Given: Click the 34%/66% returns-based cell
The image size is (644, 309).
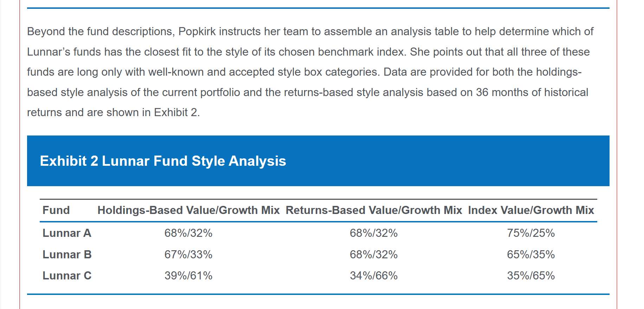Looking at the screenshot, I should (374, 276).
